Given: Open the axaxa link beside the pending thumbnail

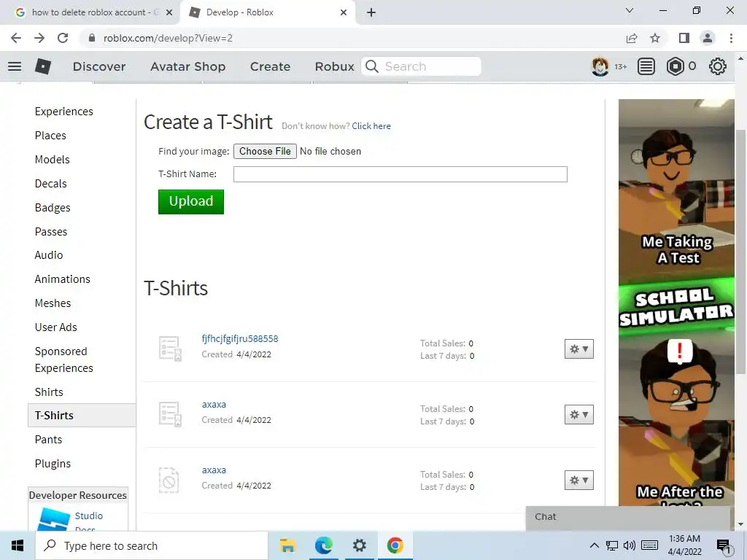Looking at the screenshot, I should pos(214,405).
